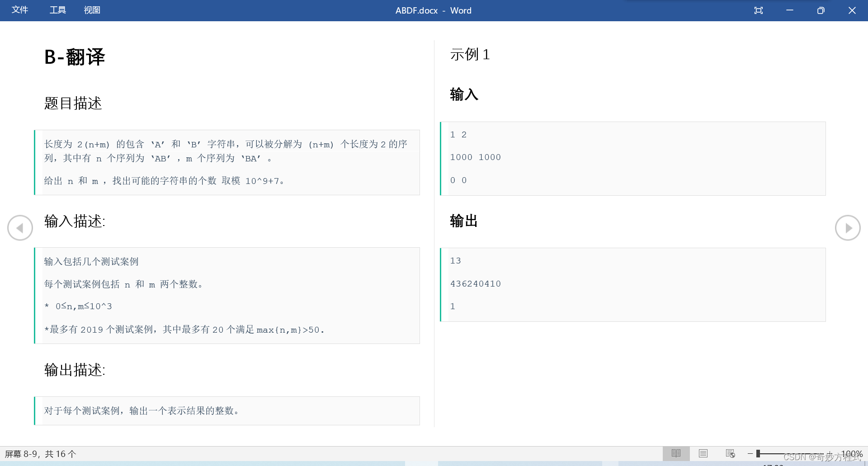Click sample output value 13
868x466 pixels.
(456, 261)
